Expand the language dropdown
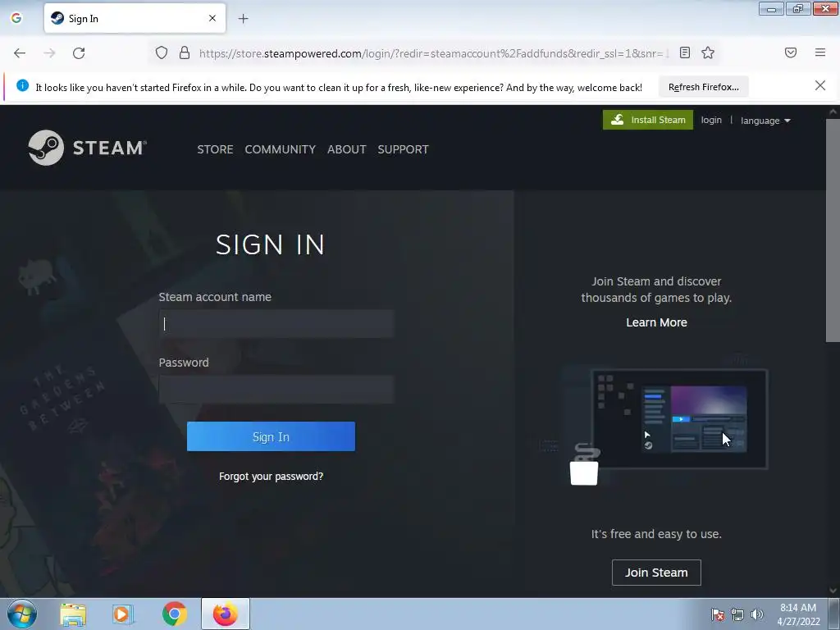 [765, 121]
